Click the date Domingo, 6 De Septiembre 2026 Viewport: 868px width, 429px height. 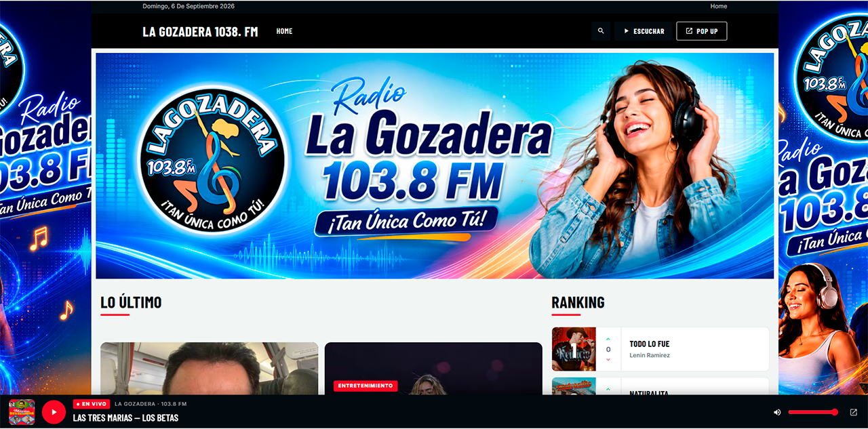189,6
